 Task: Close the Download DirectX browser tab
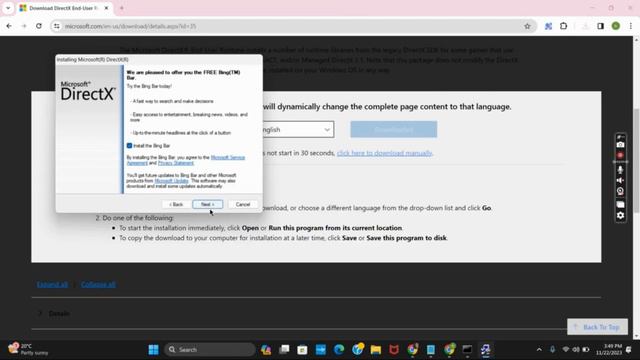click(x=107, y=8)
